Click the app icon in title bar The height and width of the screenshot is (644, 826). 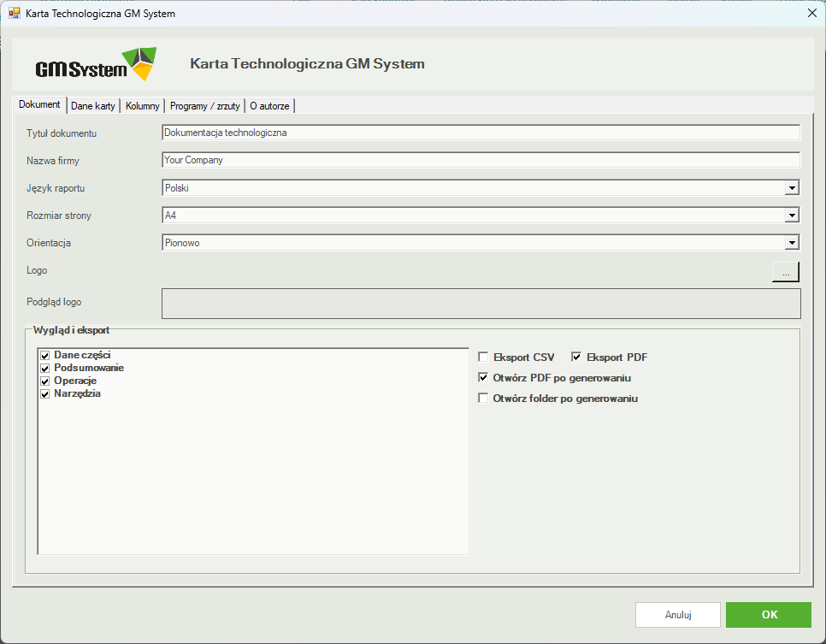click(x=15, y=13)
